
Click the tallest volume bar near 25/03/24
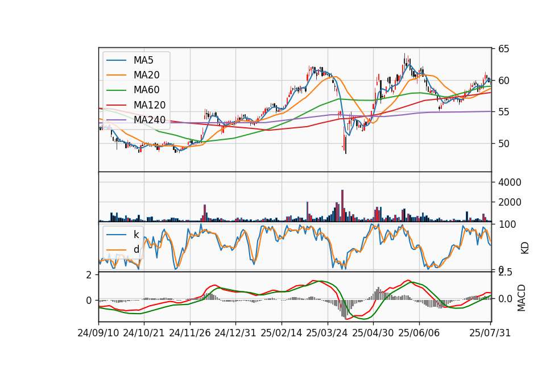[x=342, y=206]
